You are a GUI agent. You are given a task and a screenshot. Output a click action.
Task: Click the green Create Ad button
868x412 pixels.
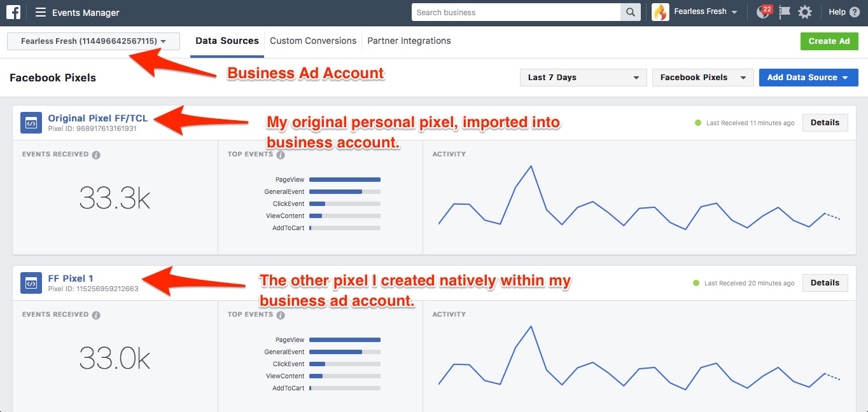pos(829,41)
